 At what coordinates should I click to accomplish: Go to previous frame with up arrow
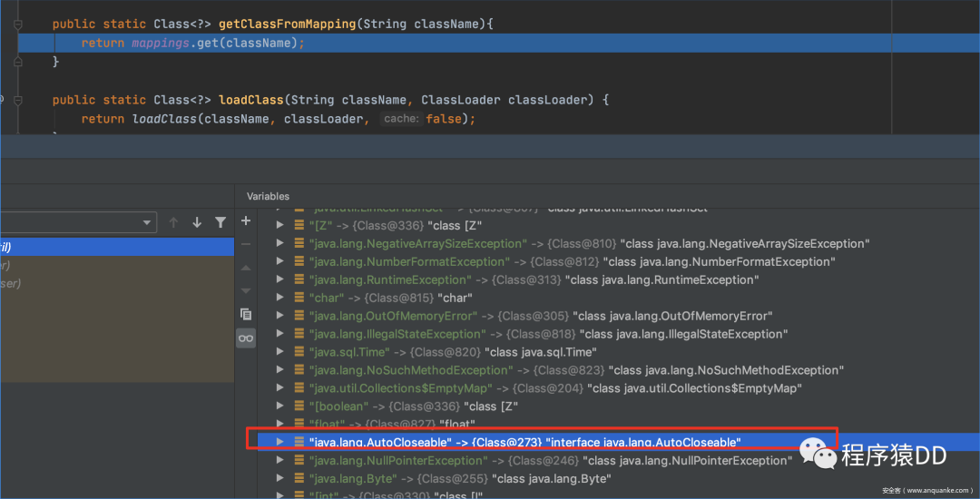[173, 222]
